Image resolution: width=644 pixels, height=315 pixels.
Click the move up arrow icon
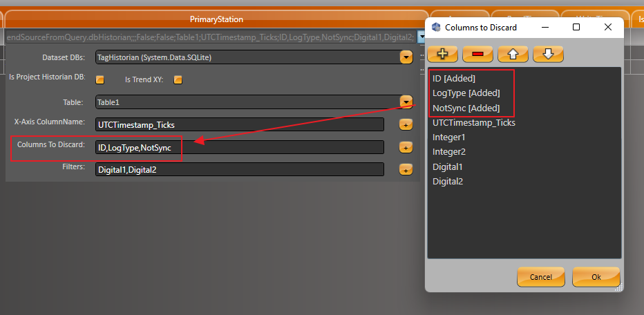coord(513,53)
